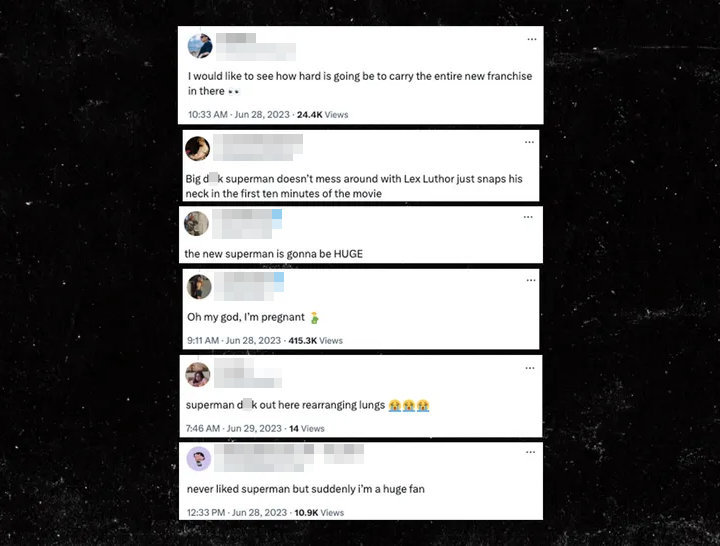Click the 10.9K Views count

[319, 512]
